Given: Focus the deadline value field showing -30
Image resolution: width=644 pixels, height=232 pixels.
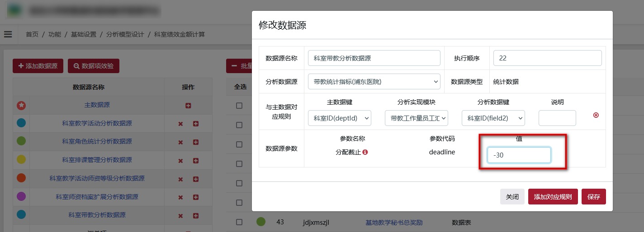Looking at the screenshot, I should [519, 155].
